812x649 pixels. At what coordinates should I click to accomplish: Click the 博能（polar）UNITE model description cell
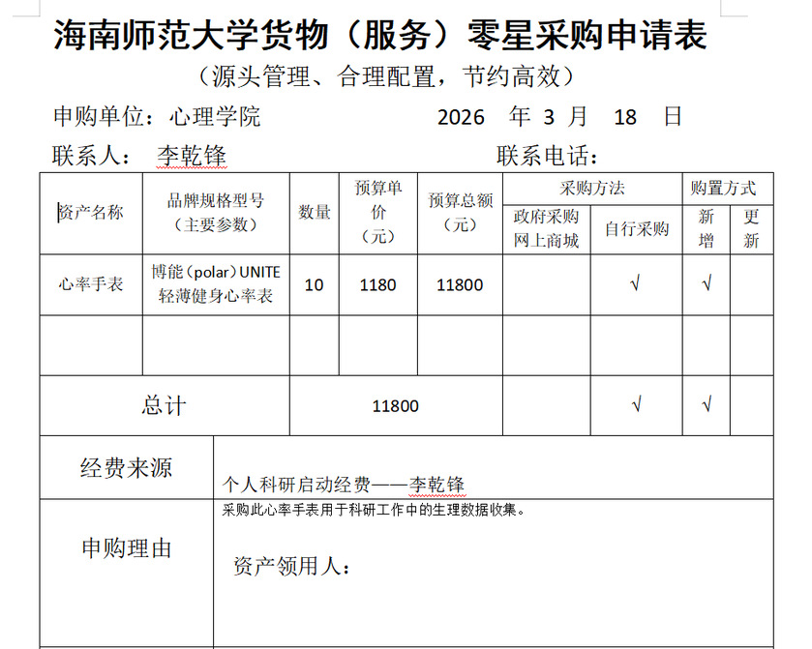pos(215,284)
